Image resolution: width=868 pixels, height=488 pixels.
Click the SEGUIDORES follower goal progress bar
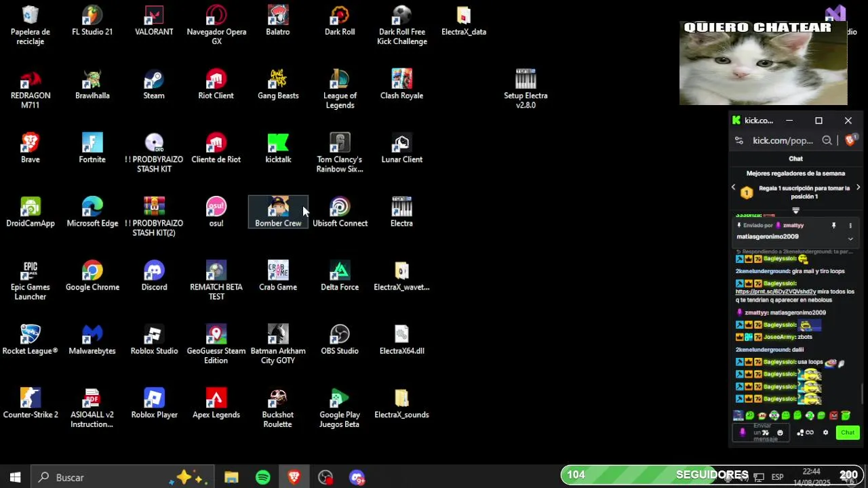click(x=712, y=475)
